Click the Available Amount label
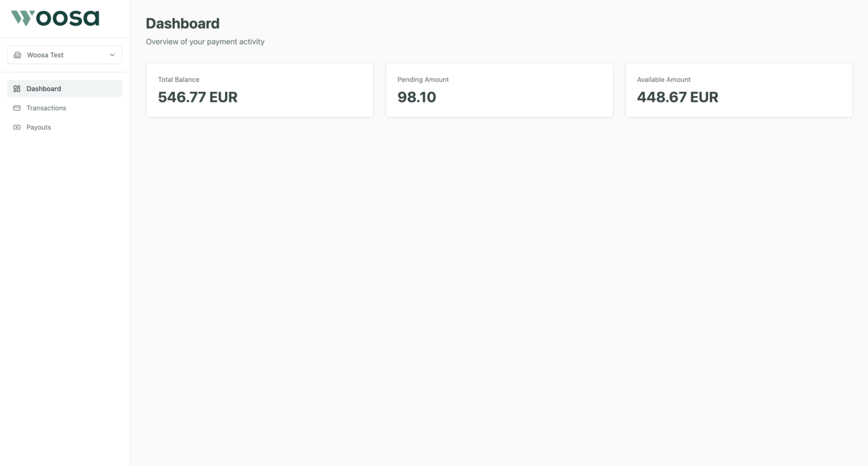The image size is (868, 466). point(663,79)
